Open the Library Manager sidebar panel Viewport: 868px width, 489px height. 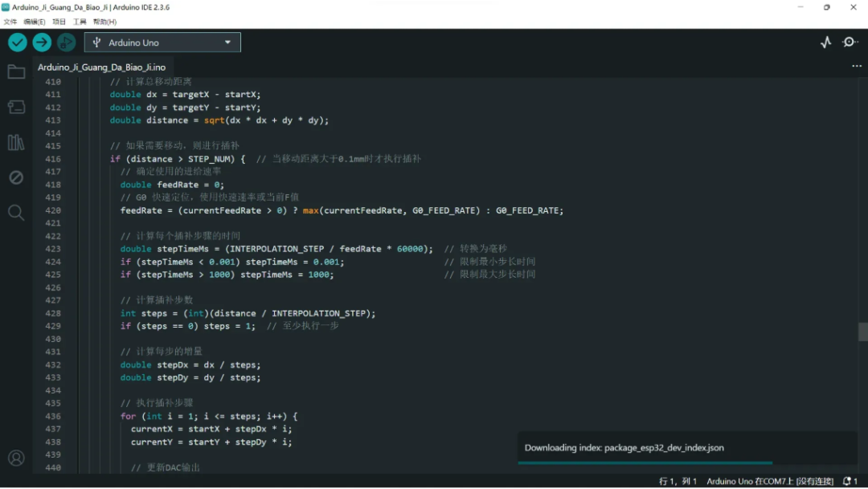coord(16,142)
